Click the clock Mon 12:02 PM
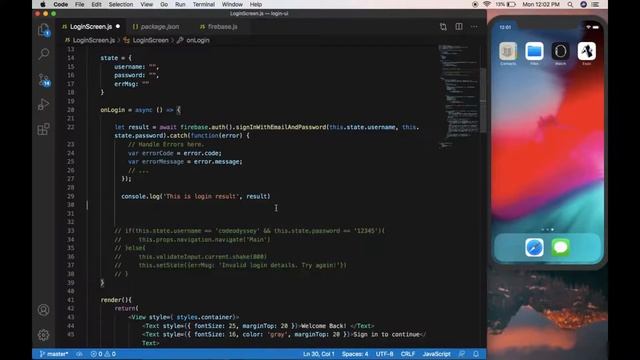640x360 pixels. click(541, 4)
